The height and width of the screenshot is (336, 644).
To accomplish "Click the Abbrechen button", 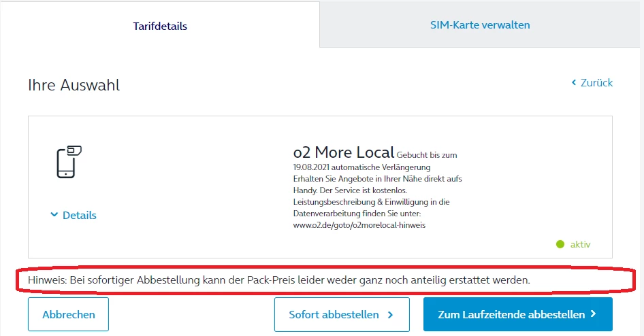I will [68, 314].
